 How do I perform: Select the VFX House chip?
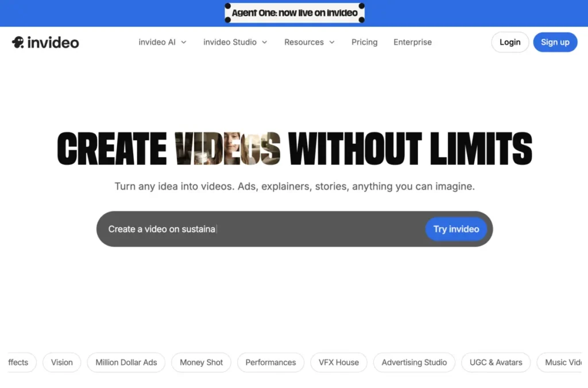[x=339, y=363]
